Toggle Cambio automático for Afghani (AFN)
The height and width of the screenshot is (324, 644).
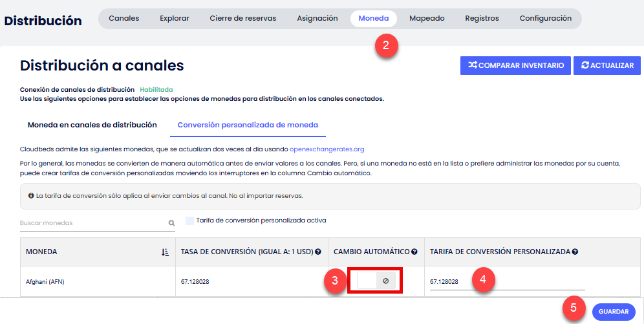[376, 281]
